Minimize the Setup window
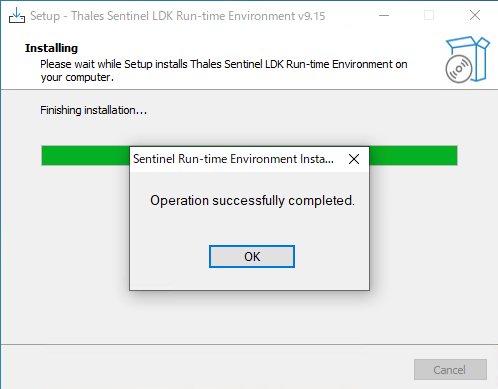 pos(384,15)
